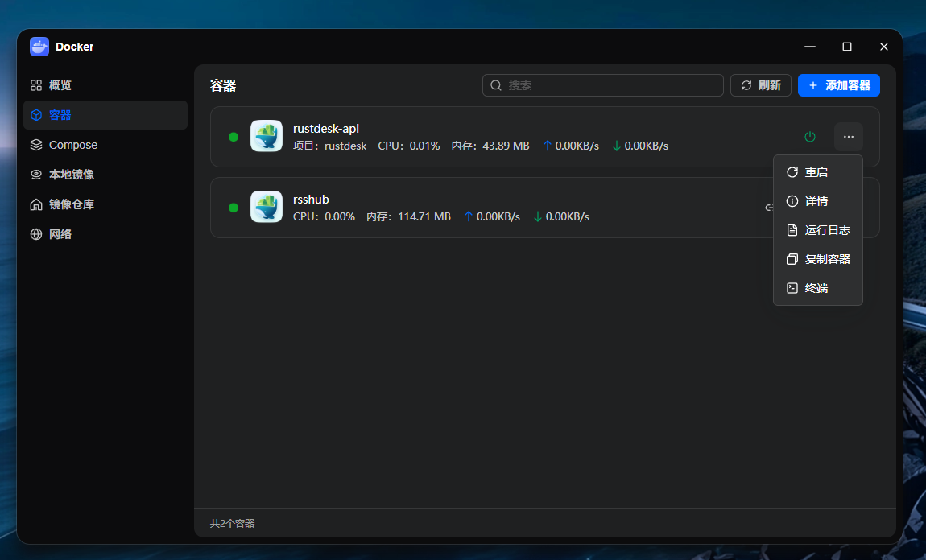
Task: Click the green status dot of rustdesk-api
Action: point(234,137)
